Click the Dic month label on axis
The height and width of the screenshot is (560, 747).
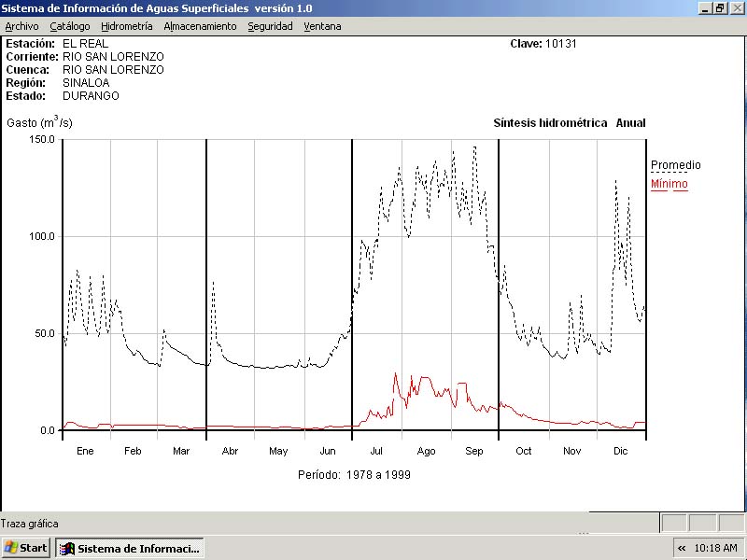[620, 452]
